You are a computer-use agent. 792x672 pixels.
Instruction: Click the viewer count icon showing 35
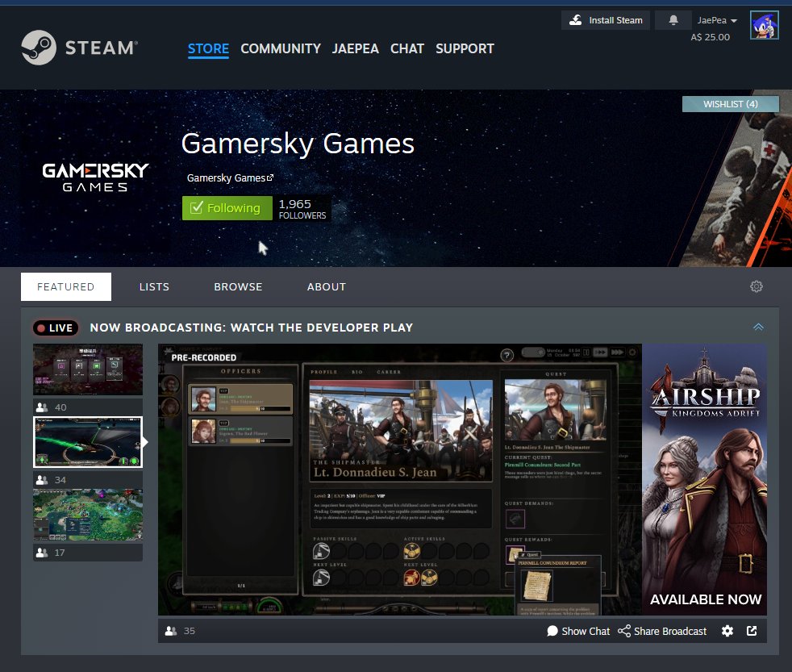(x=171, y=631)
